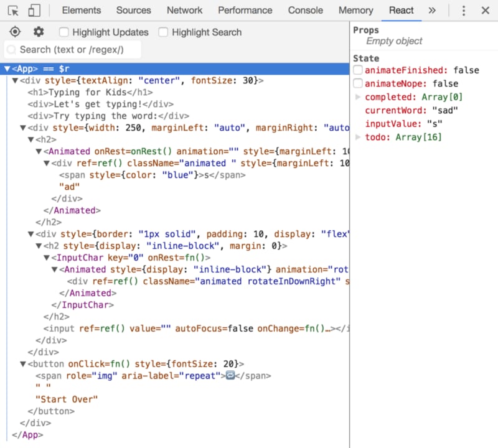Select the Let's get typing div
This screenshot has height=448, width=498.
pyautogui.click(x=100, y=104)
